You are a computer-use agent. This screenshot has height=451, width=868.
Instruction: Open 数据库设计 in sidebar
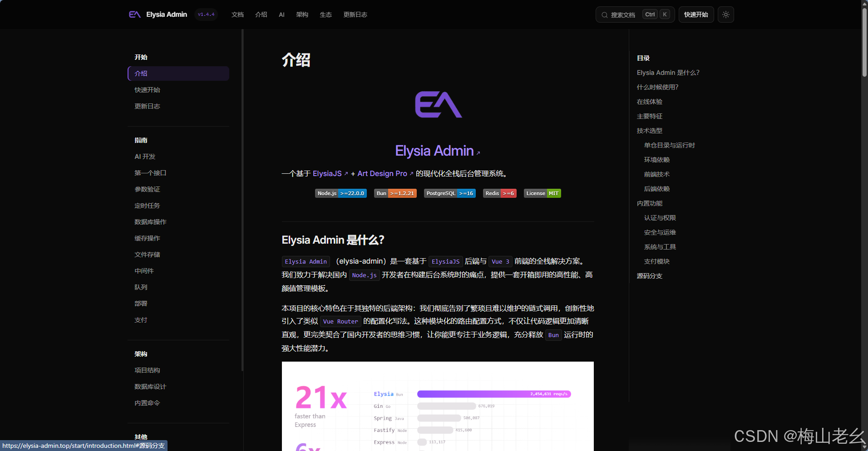click(150, 387)
